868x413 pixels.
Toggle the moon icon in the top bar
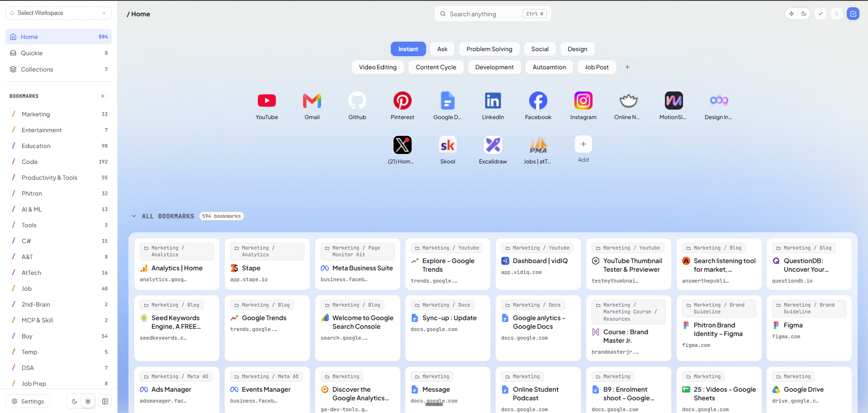click(x=804, y=14)
